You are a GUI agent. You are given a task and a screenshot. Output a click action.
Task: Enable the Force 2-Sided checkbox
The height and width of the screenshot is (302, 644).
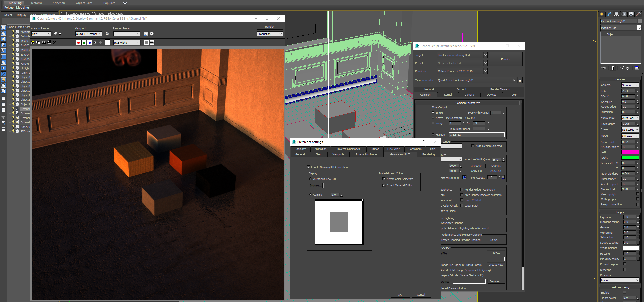(x=462, y=200)
